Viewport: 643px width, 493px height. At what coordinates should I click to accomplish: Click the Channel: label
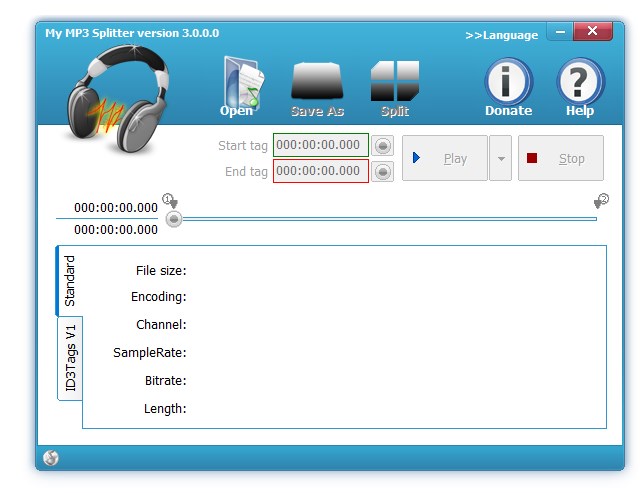tap(161, 325)
